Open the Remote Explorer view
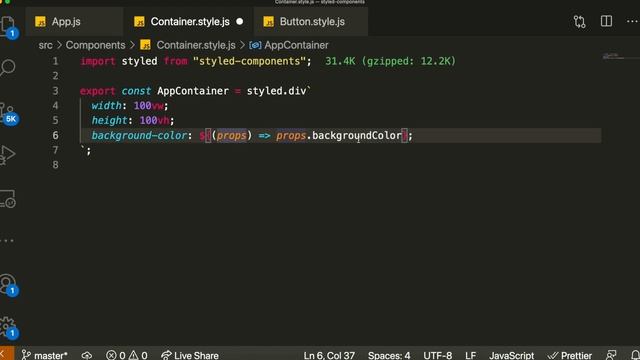This screenshot has height=360, width=640. (x=7, y=199)
